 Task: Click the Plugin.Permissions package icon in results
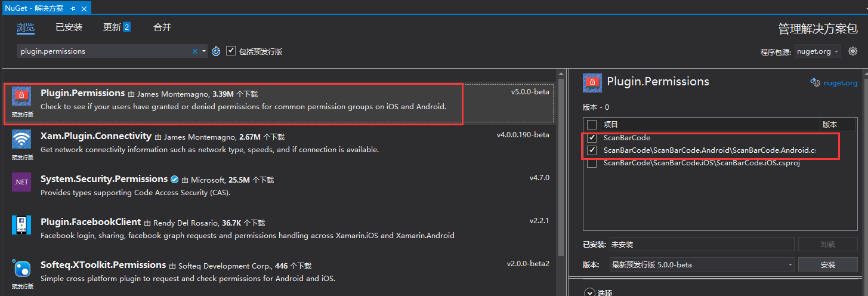coord(21,96)
